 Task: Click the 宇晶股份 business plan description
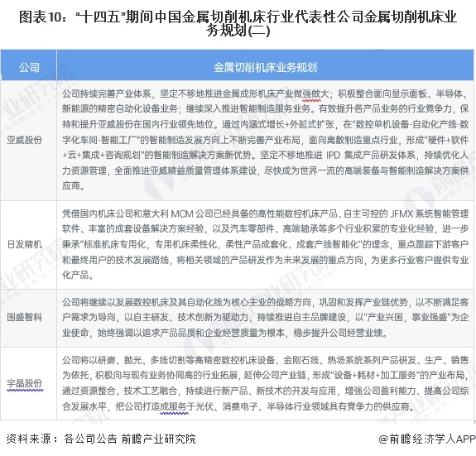(x=266, y=383)
